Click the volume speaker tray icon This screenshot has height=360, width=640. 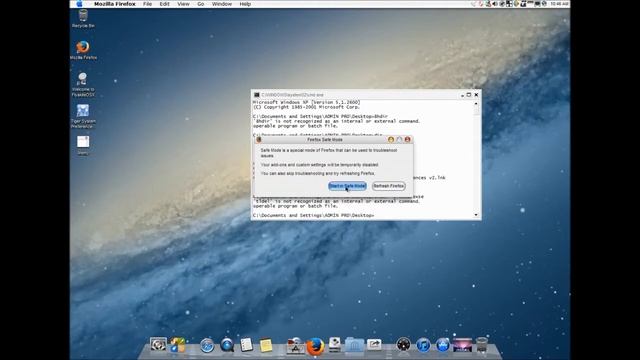click(495, 4)
